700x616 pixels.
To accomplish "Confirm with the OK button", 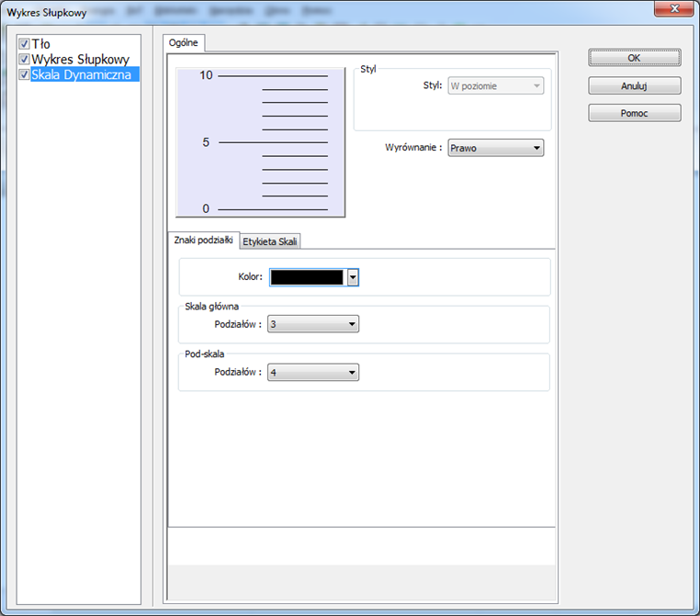I will pos(635,58).
